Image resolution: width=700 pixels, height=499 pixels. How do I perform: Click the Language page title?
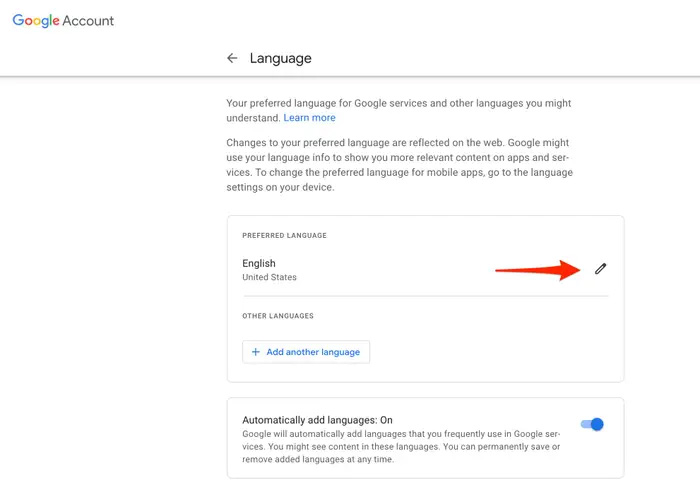pos(280,58)
